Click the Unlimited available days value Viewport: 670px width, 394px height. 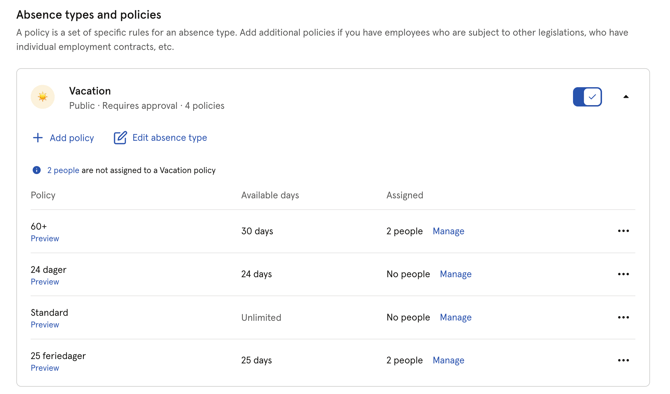coord(261,318)
